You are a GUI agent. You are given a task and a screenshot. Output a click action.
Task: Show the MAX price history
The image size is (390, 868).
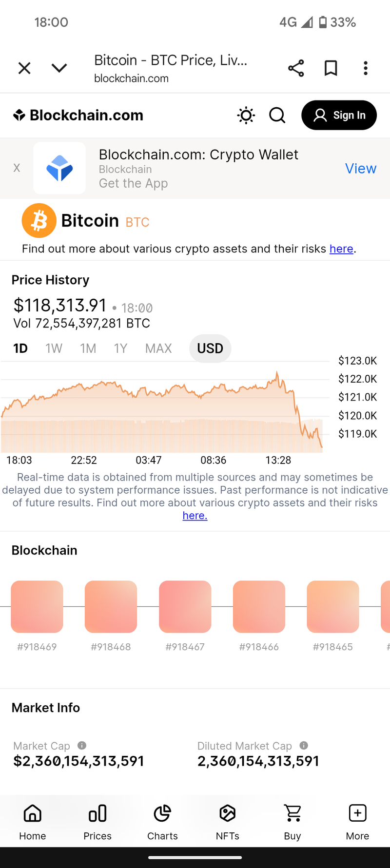pos(158,348)
